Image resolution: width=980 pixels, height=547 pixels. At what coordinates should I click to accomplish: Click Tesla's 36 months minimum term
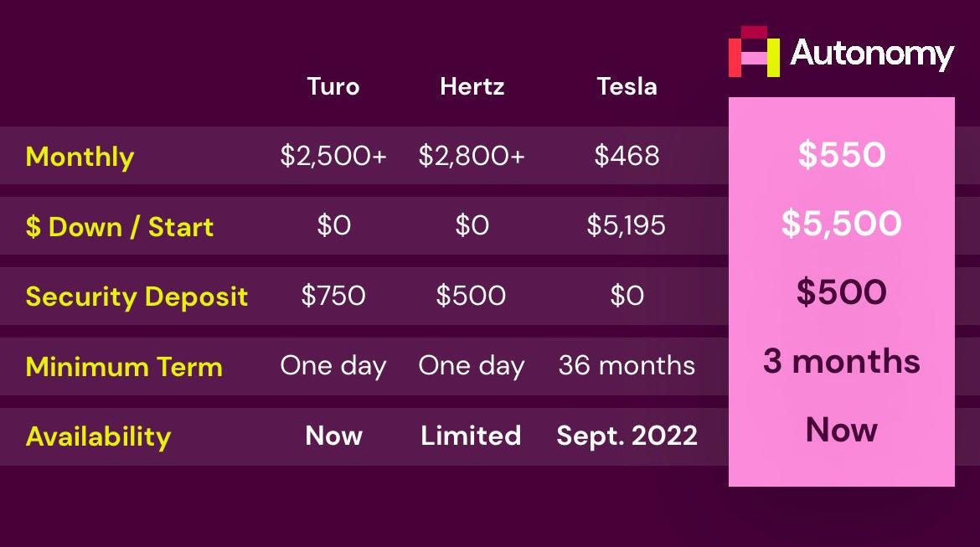627,366
